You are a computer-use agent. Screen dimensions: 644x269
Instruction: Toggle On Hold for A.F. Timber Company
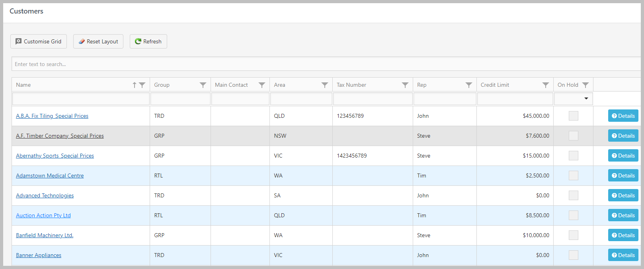574,136
